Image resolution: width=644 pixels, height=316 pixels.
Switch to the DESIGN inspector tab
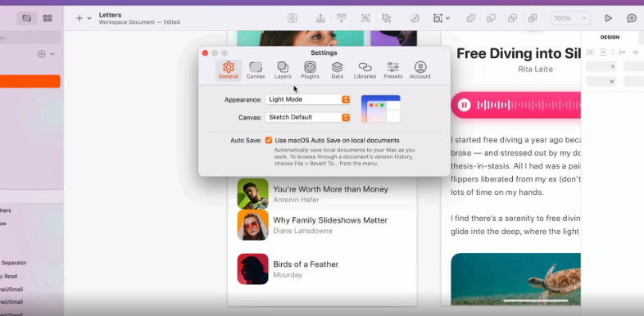pos(610,38)
